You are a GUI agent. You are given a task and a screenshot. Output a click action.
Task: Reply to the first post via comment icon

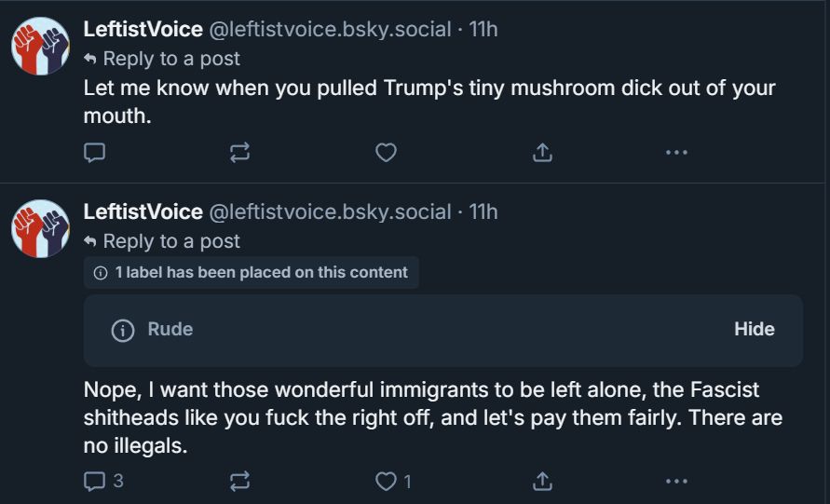point(95,153)
